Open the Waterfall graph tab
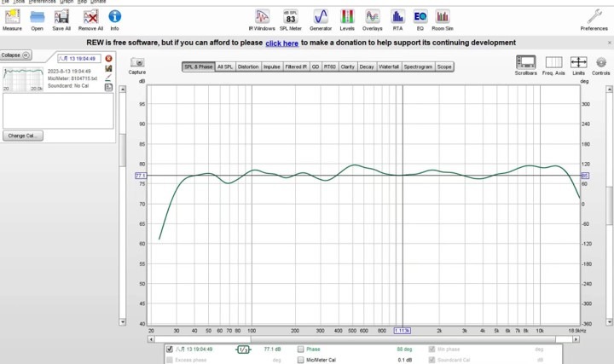The image size is (614, 364). pos(389,67)
